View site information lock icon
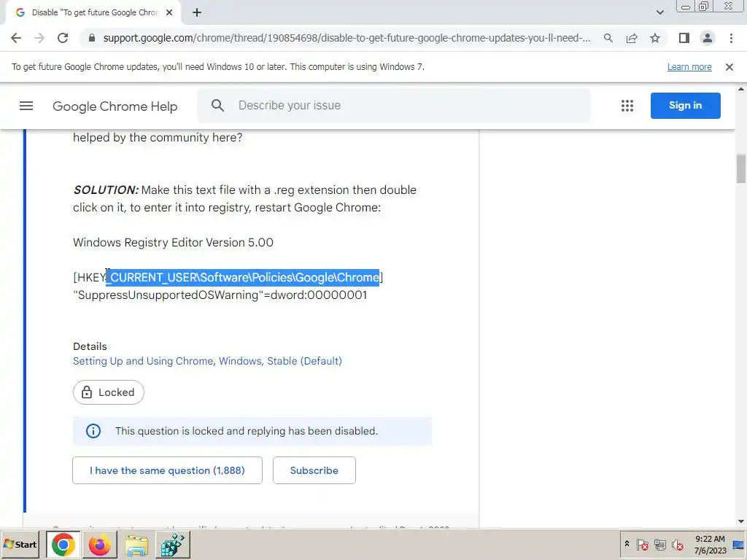The image size is (747, 560). [x=93, y=38]
